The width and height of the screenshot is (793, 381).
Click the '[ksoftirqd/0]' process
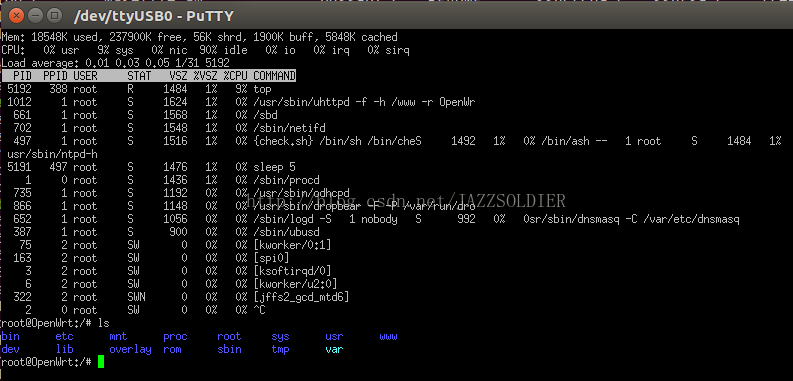[x=292, y=271]
